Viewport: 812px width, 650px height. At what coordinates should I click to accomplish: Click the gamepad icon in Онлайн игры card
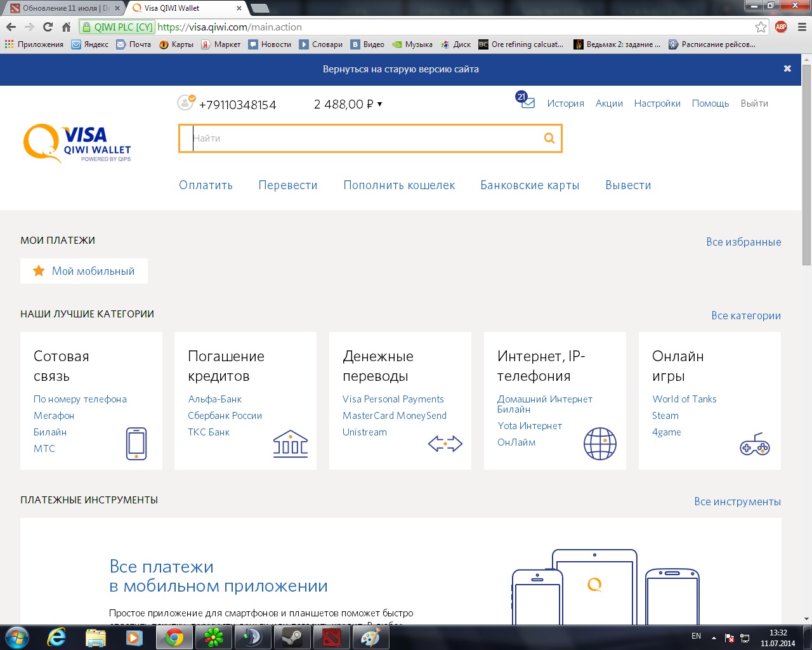755,444
